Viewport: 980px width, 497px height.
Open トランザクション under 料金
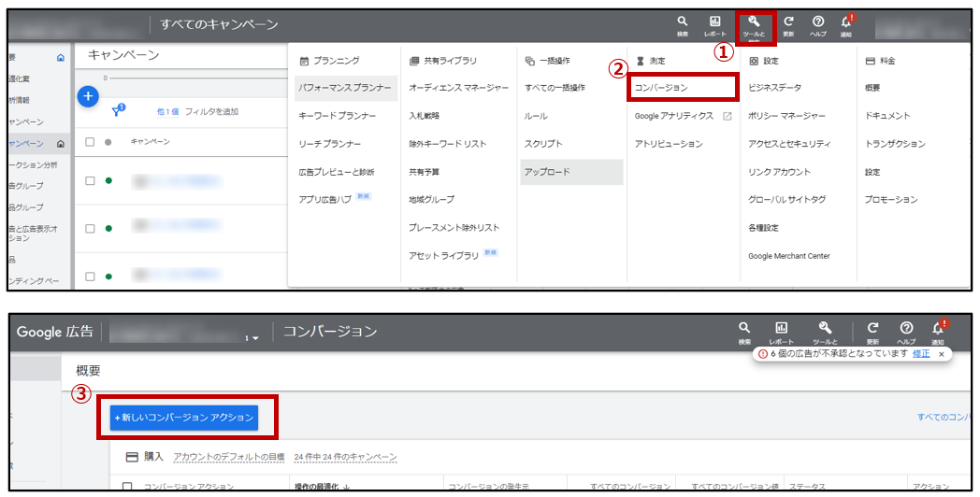(x=895, y=144)
